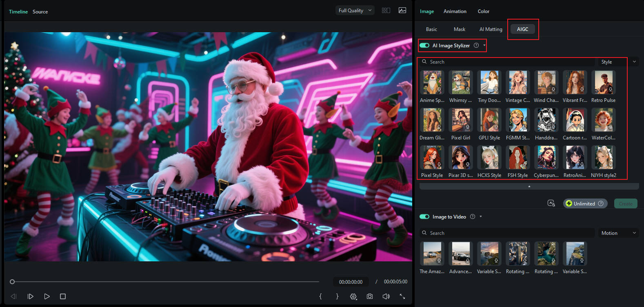
Task: Open the Motion filter dropdown
Action: point(618,233)
